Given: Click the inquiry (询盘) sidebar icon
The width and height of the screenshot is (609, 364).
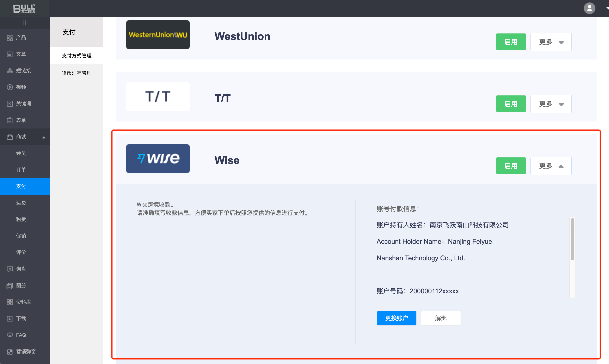Looking at the screenshot, I should tap(10, 269).
